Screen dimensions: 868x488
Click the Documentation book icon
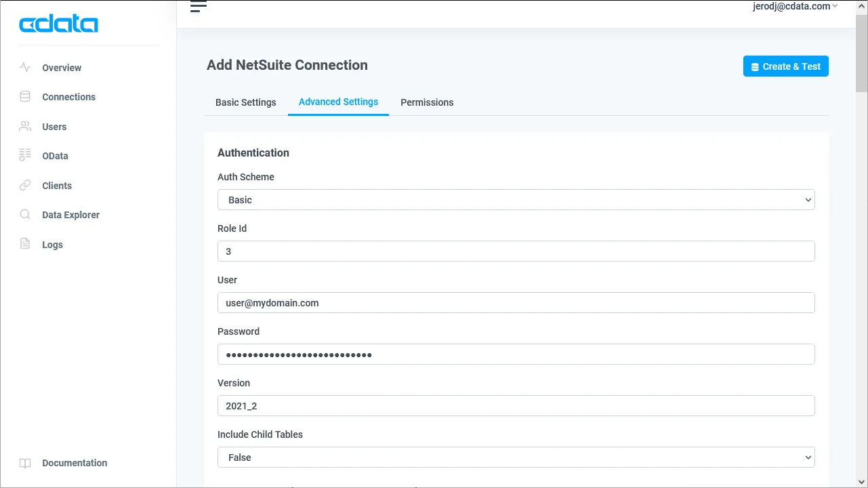point(25,463)
